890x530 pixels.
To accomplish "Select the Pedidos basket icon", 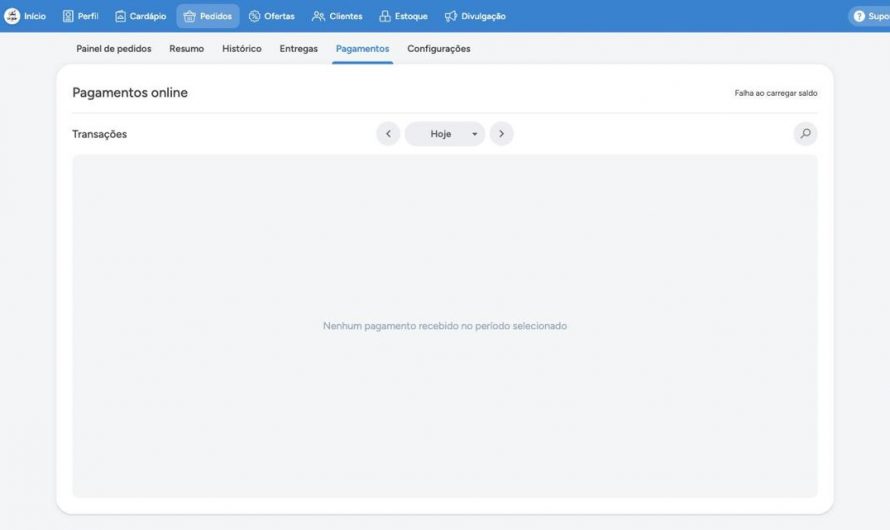I will pos(190,16).
